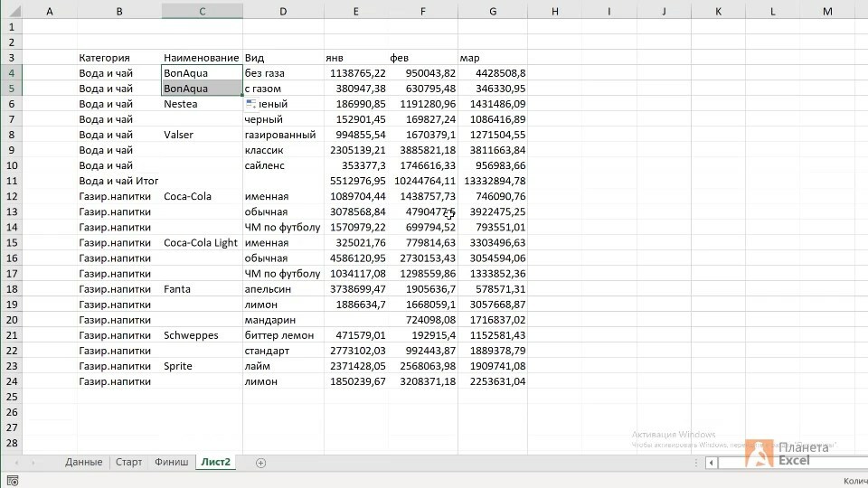The height and width of the screenshot is (488, 868).
Task: Click the Наименование header cell
Action: (x=202, y=58)
